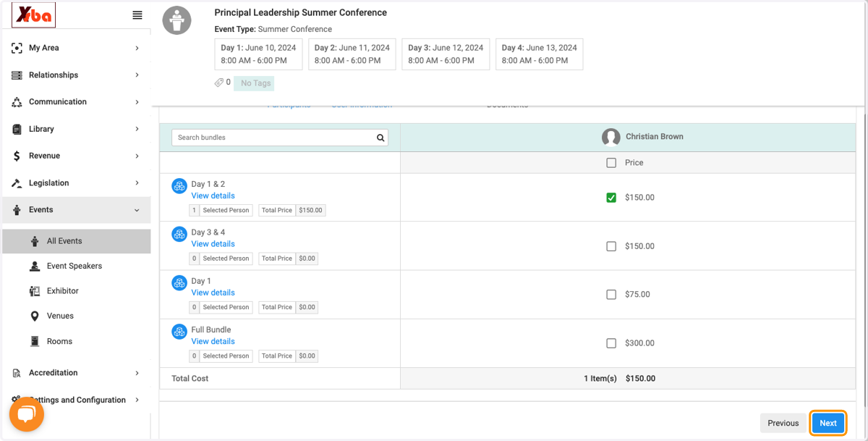Open Event Speakers in sidebar
The image size is (868, 441).
coord(76,266)
